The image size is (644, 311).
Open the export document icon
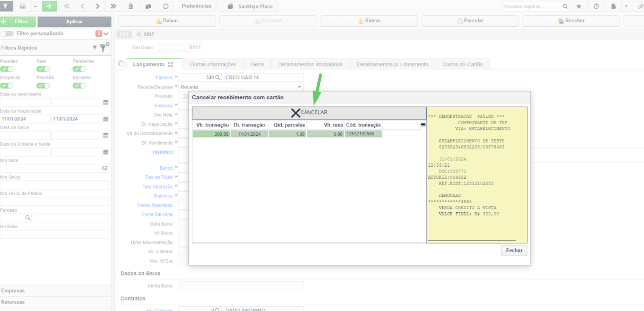tap(614, 6)
